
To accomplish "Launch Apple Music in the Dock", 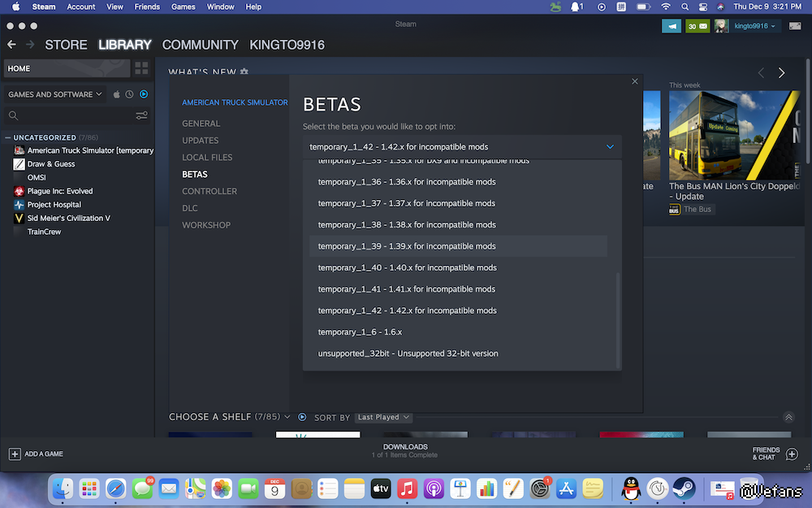I will coord(407,488).
